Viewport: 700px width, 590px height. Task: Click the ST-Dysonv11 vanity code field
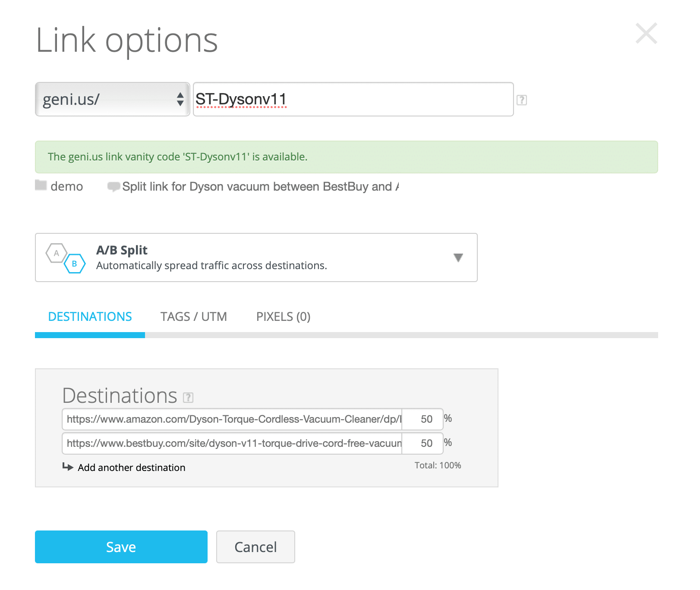click(x=353, y=99)
